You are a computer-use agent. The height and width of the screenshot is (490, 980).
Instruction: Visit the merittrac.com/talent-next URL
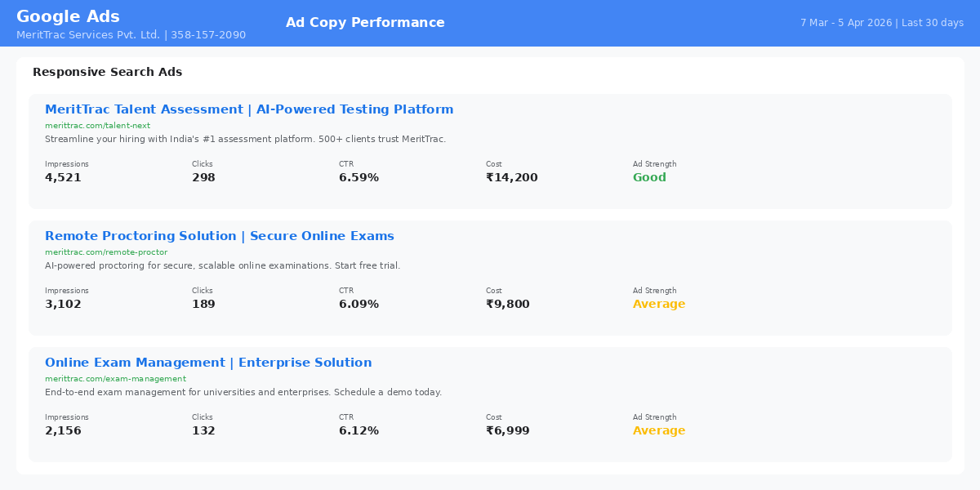click(x=98, y=126)
